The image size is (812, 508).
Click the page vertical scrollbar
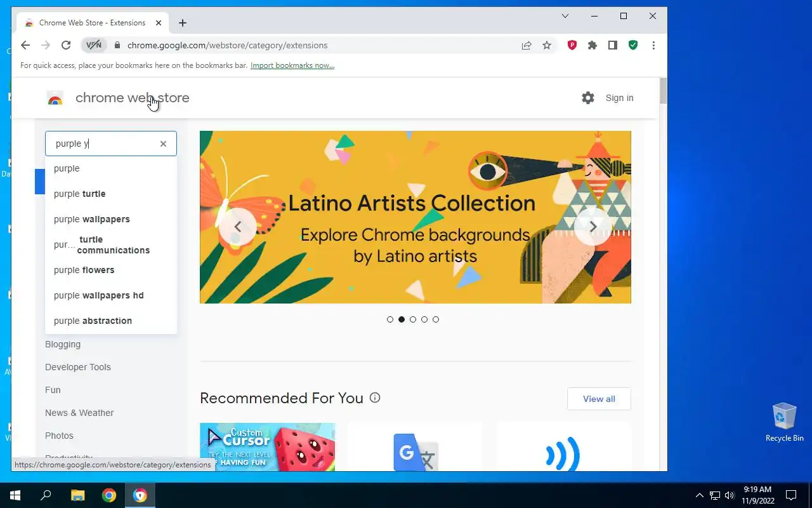[663, 91]
